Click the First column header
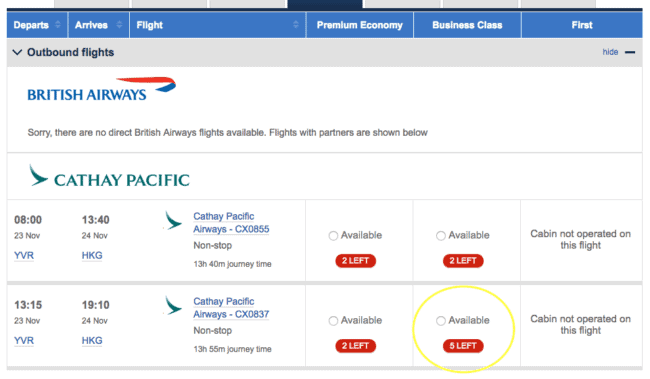 [x=582, y=25]
